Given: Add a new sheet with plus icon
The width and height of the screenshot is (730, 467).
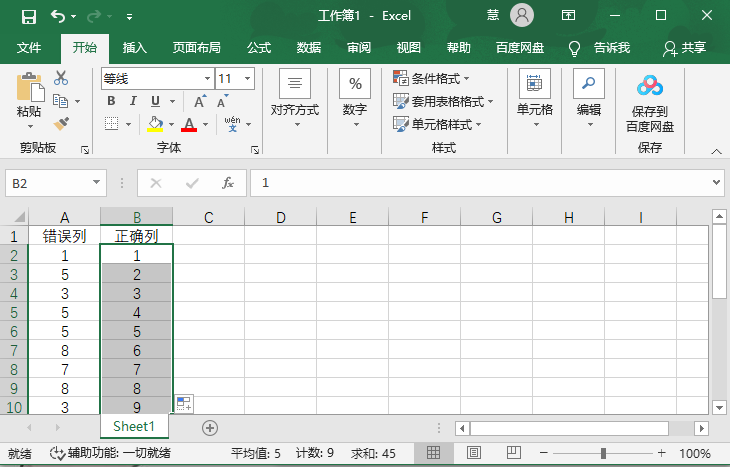Looking at the screenshot, I should pos(210,427).
